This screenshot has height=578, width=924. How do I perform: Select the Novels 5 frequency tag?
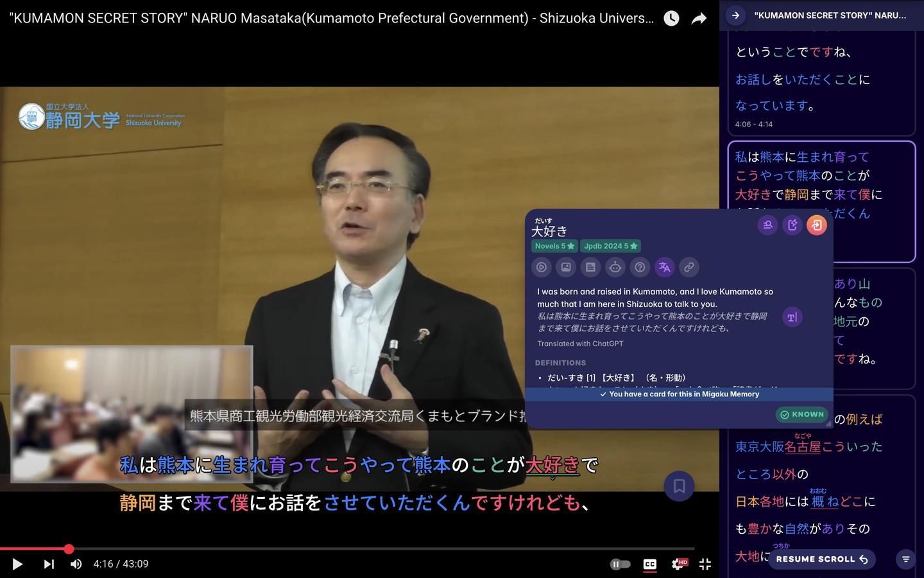tap(554, 246)
